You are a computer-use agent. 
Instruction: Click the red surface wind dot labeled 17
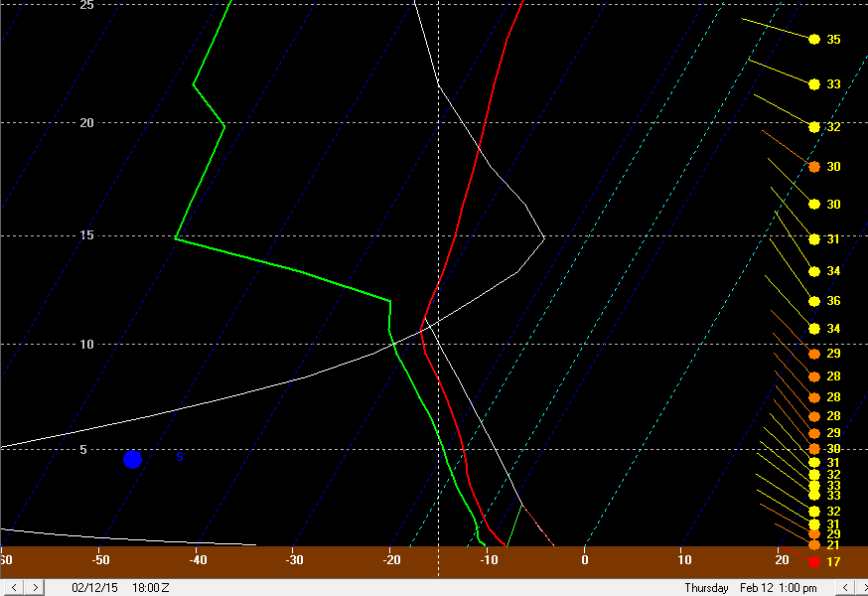click(814, 562)
